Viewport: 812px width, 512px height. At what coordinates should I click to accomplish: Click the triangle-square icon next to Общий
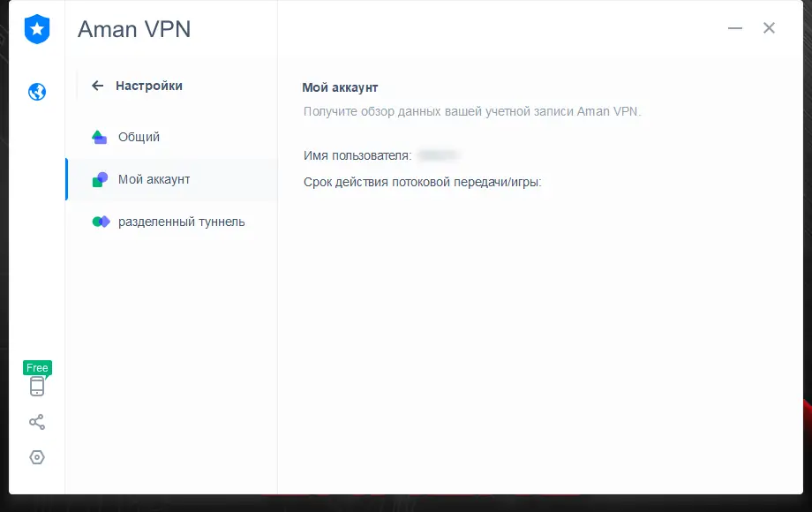[100, 137]
